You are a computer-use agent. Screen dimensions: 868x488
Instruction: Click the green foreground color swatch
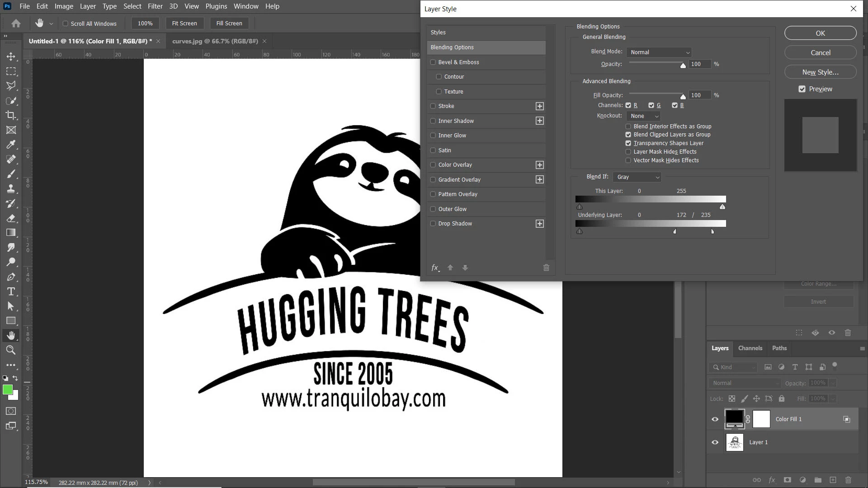pos(8,389)
